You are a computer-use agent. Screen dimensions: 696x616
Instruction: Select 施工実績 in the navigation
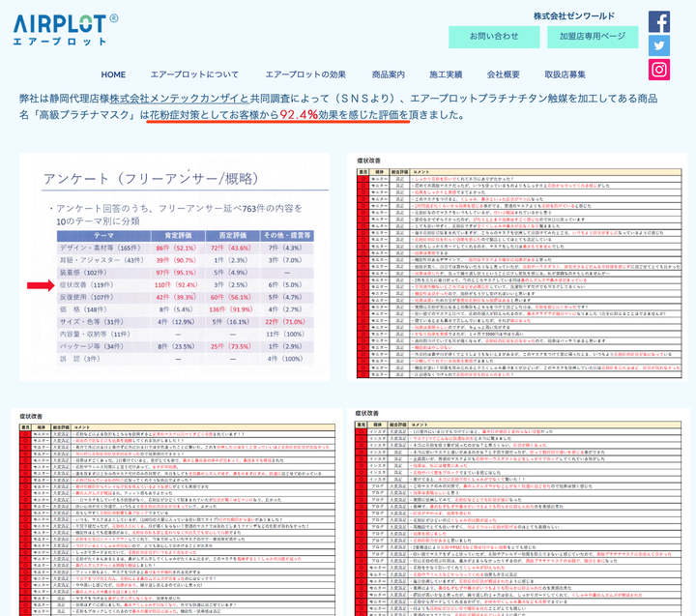446,74
